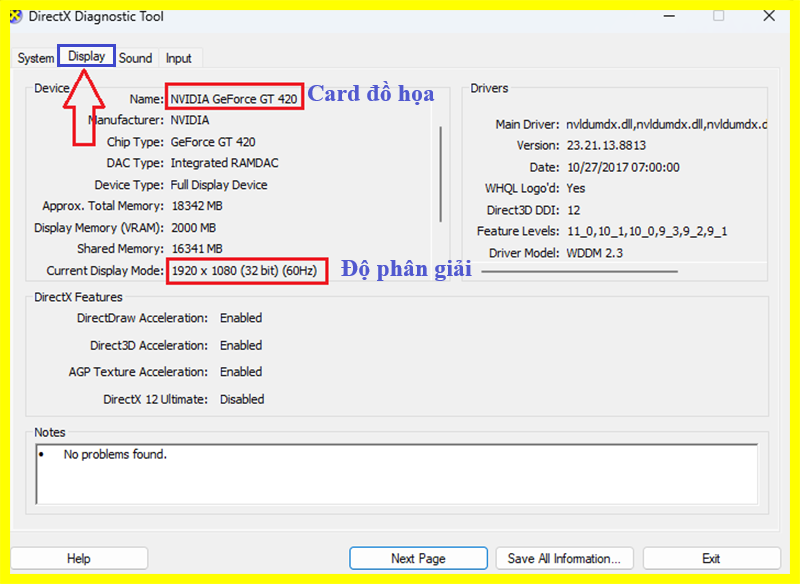Image resolution: width=800 pixels, height=584 pixels.
Task: Switch to the Sound tab
Action: [136, 58]
